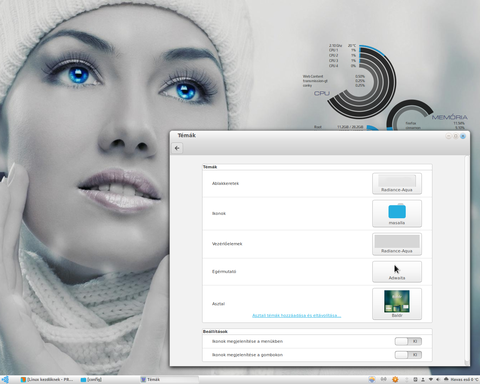Screen dimensions: 480x384
Task: Open the add or remove desktop themes link
Action: 296,315
